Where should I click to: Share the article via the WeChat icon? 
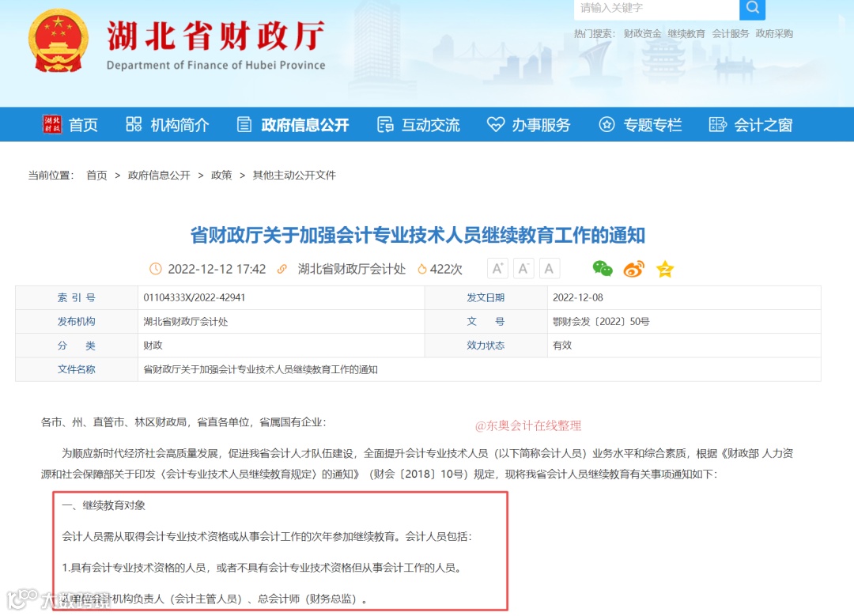[x=603, y=269]
